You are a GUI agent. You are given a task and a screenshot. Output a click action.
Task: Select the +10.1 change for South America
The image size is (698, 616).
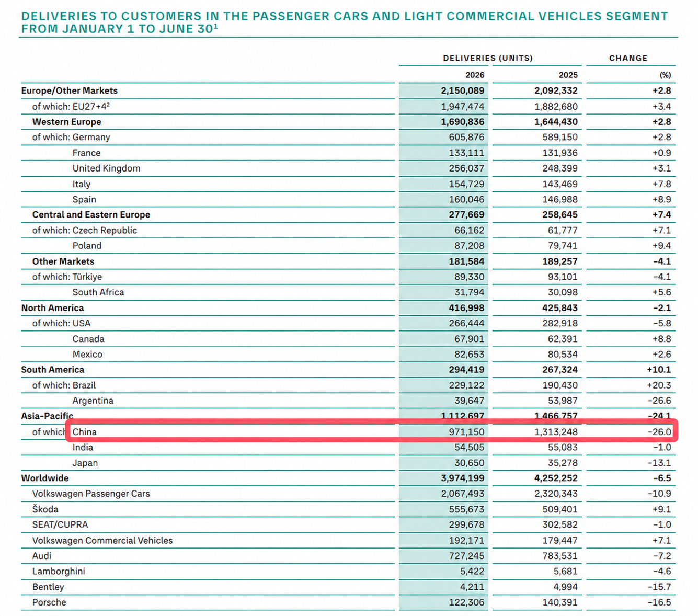click(x=659, y=369)
